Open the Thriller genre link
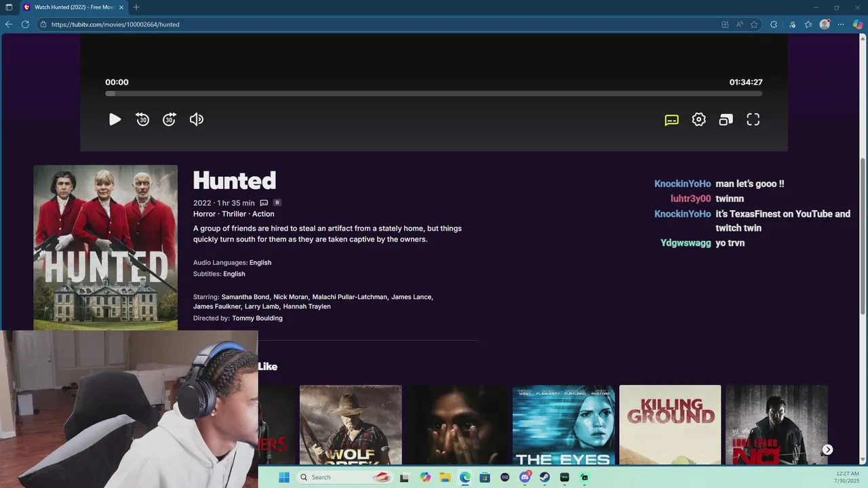Screen dimensions: 868x488 coord(234,214)
